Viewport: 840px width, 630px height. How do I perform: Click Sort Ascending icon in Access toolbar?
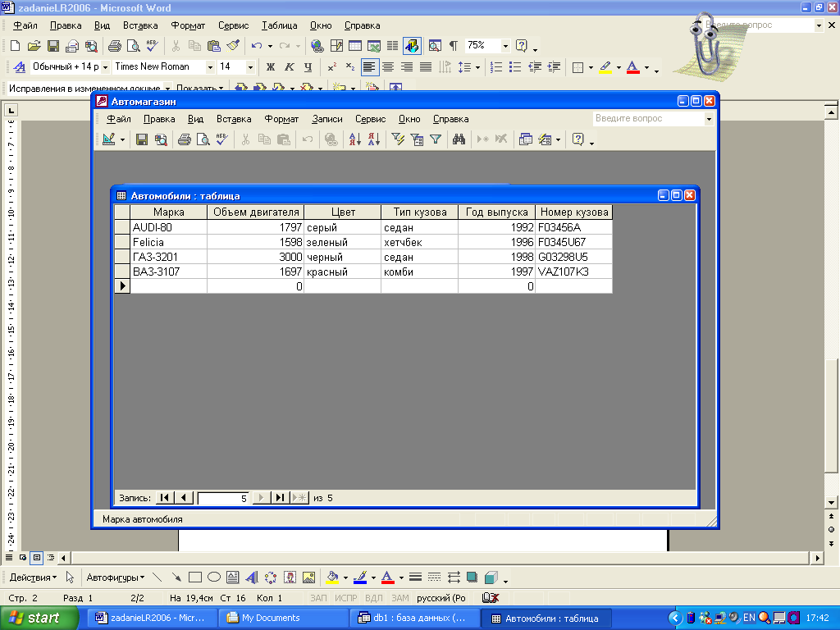[354, 139]
